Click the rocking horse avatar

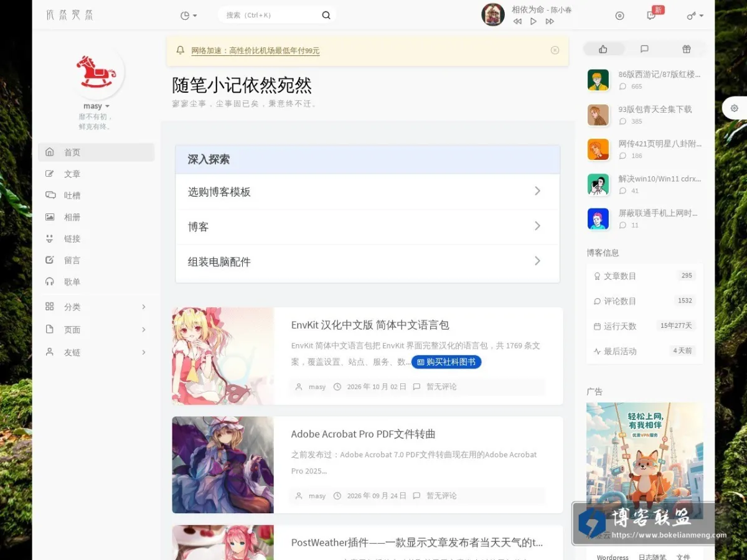coord(96,72)
